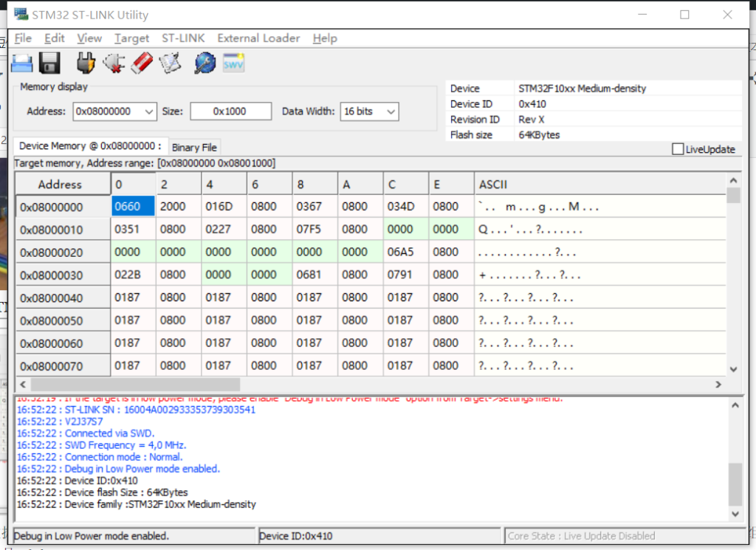Click the Device ID:0x410 status bar entry
This screenshot has width=756, height=550.
(x=379, y=536)
